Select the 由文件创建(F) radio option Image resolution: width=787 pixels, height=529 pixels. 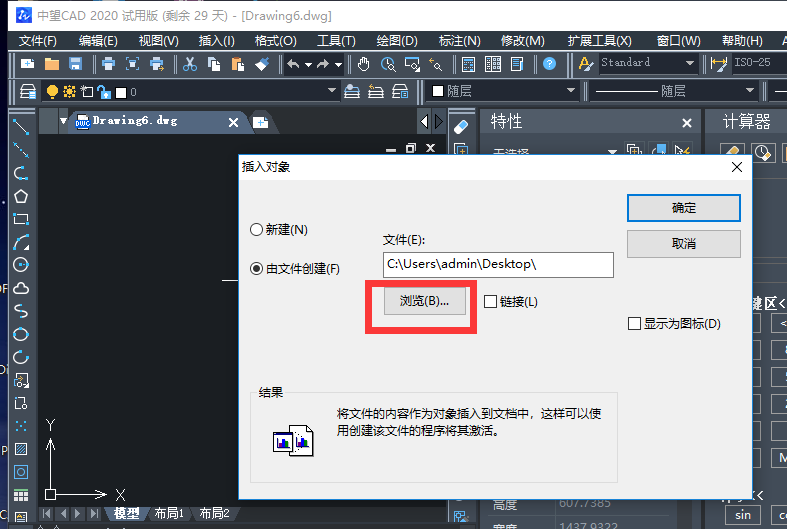click(257, 269)
